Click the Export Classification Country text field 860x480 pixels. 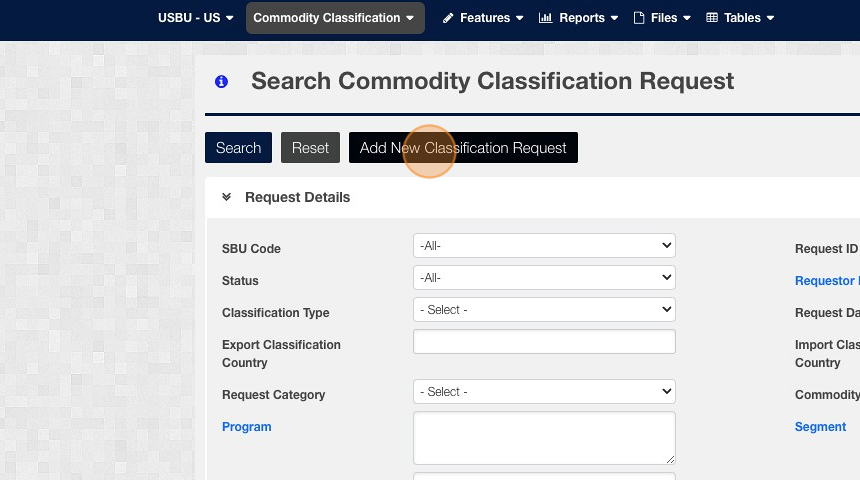(544, 341)
